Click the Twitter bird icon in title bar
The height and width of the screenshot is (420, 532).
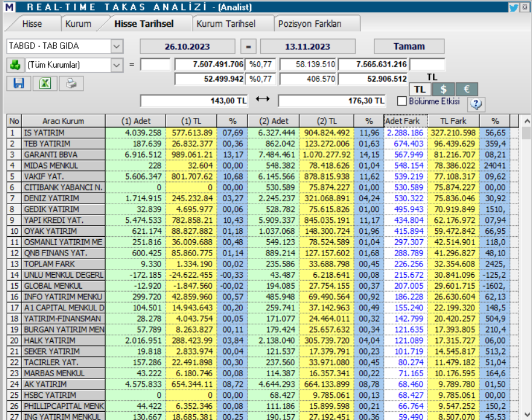tap(513, 8)
